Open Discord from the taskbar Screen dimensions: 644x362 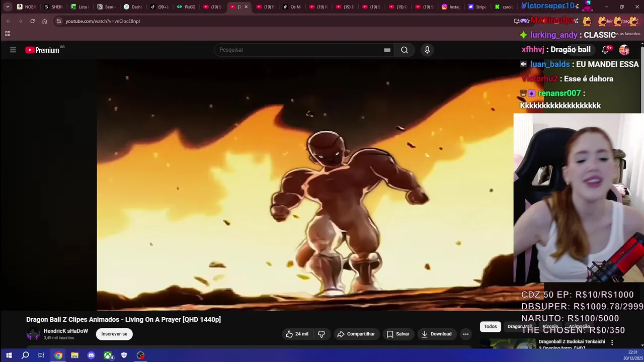[91, 355]
